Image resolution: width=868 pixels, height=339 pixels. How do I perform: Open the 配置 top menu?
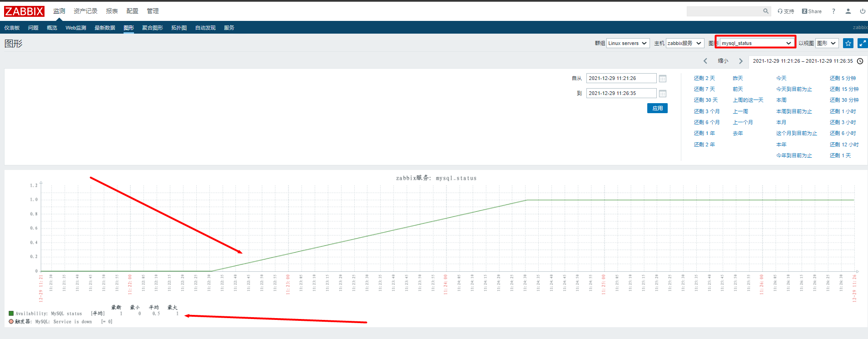pos(132,11)
